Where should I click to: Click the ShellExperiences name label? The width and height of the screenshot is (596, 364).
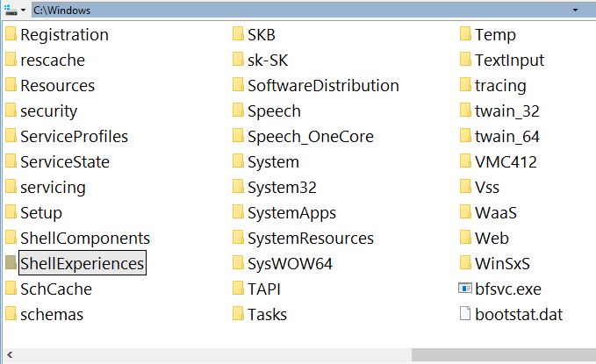pyautogui.click(x=83, y=263)
